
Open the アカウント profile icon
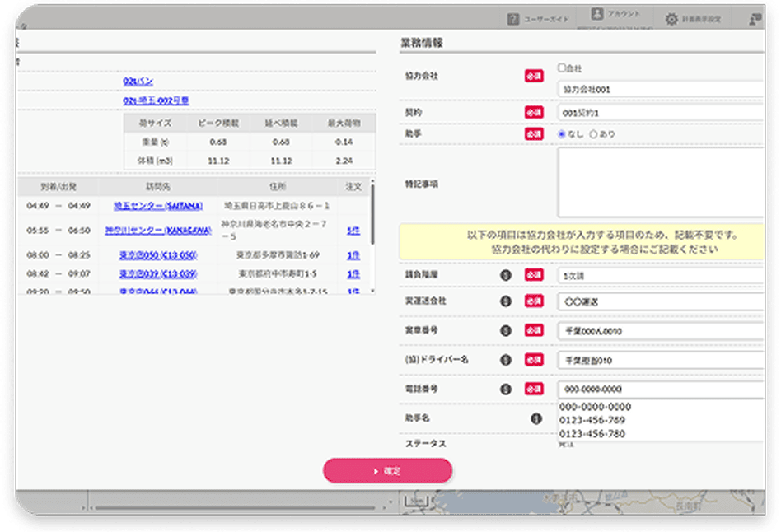[x=596, y=13]
